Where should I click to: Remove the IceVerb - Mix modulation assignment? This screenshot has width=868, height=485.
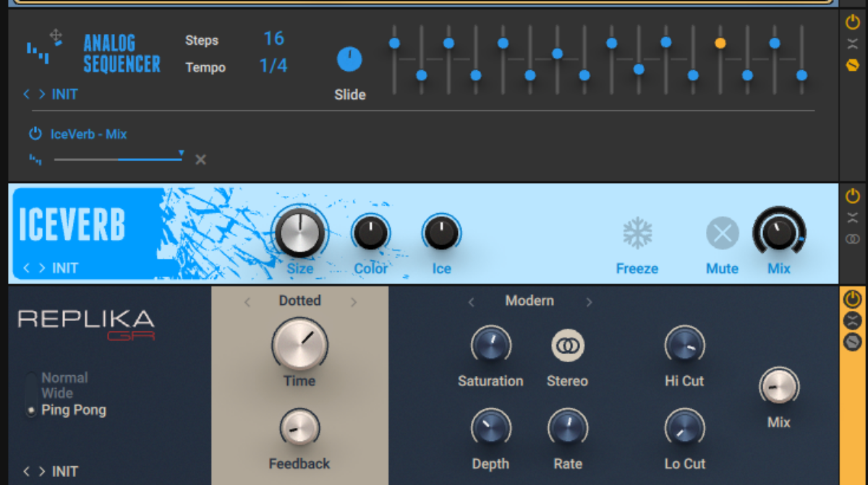(200, 159)
